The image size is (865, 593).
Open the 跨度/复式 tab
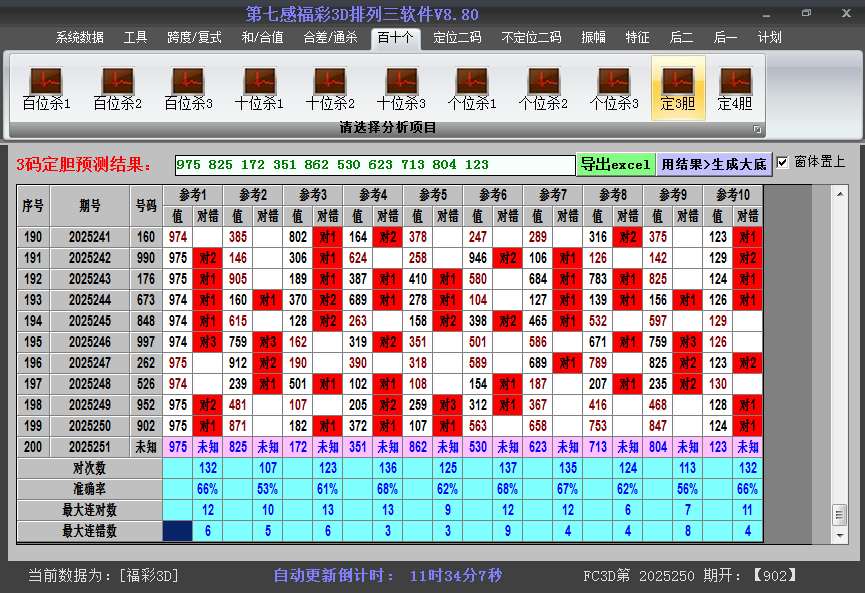(194, 38)
